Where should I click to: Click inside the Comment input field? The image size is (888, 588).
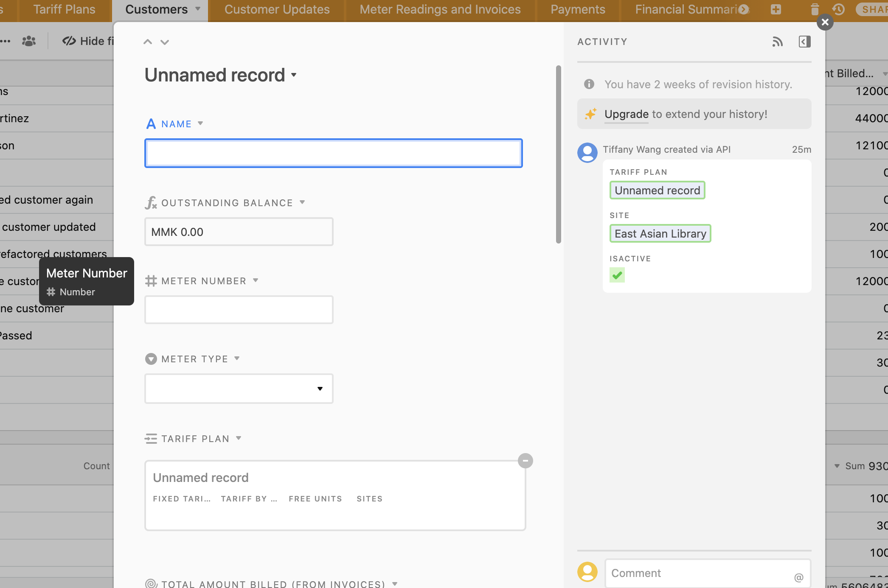[700, 573]
